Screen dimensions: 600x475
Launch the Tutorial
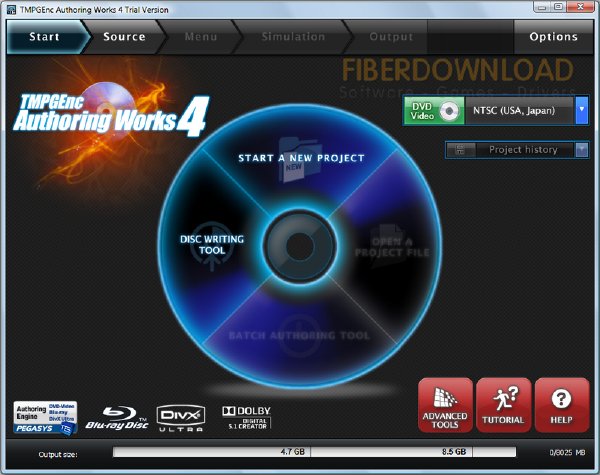pos(504,405)
